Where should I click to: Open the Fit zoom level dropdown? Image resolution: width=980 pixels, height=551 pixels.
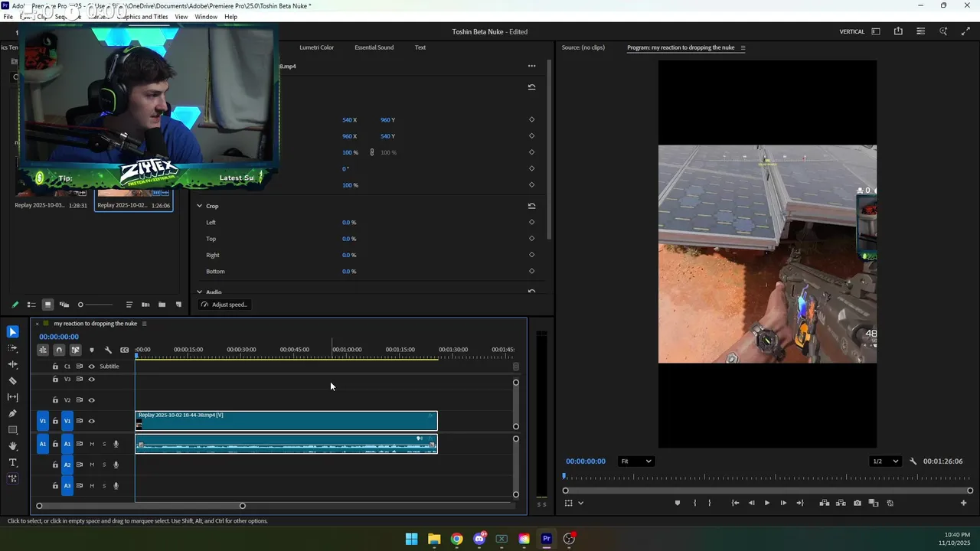636,461
